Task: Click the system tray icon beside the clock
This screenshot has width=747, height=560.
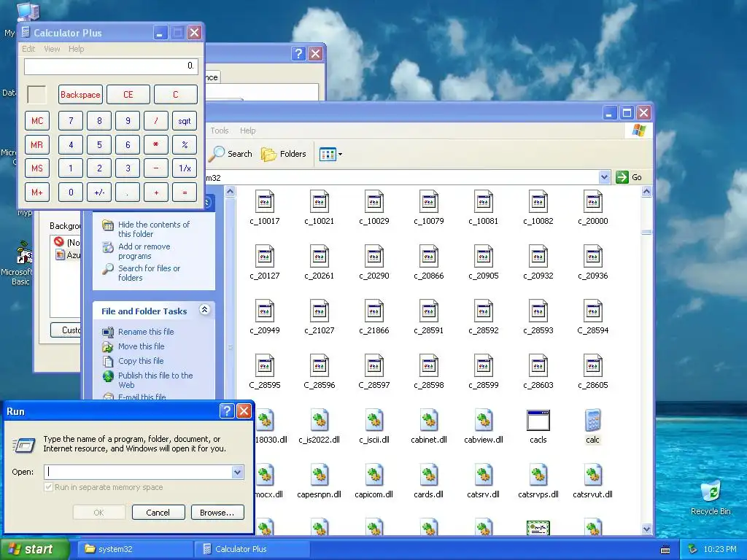Action: (693, 549)
